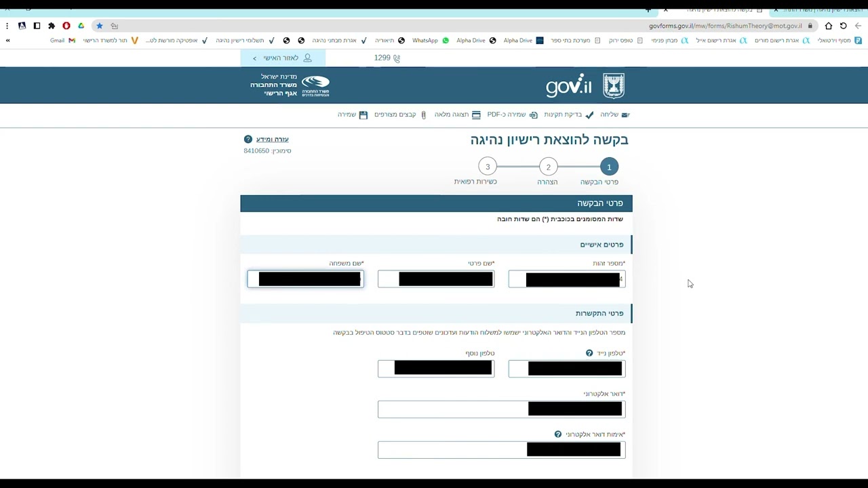Viewport: 868px width, 488px height.
Task: Select step 1 פרטי הבקשה circle
Action: (x=609, y=167)
